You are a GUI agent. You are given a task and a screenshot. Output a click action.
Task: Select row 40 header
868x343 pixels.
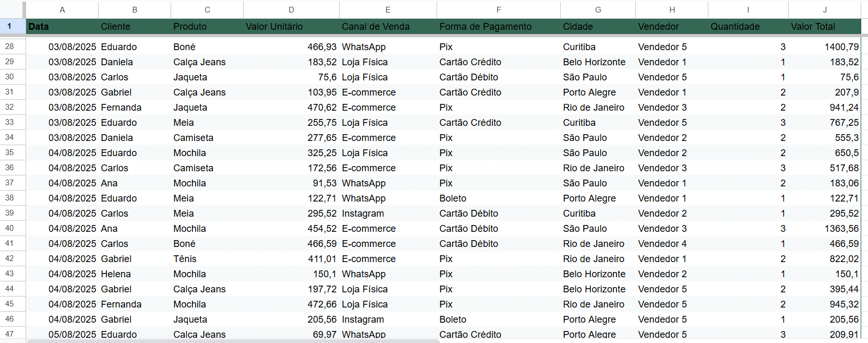(x=9, y=228)
